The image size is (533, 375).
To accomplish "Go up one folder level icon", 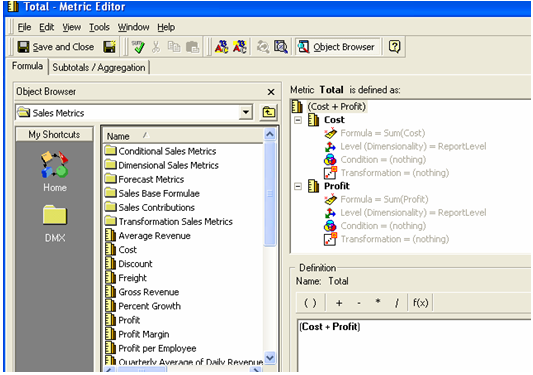I will pyautogui.click(x=269, y=113).
